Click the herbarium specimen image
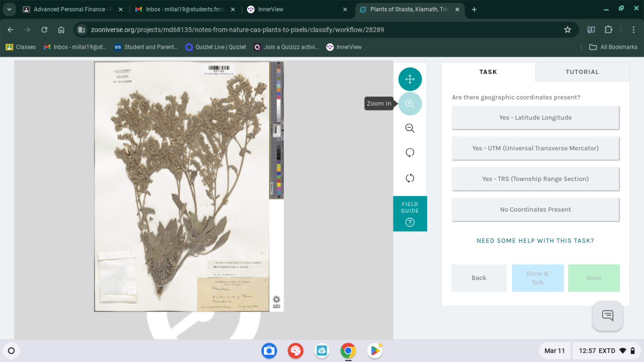644x362 pixels. click(189, 187)
